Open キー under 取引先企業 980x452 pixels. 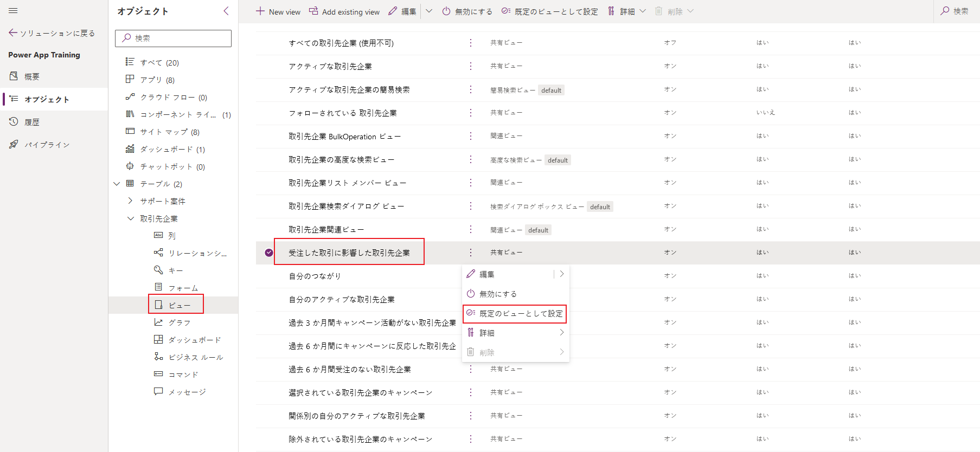(x=176, y=270)
